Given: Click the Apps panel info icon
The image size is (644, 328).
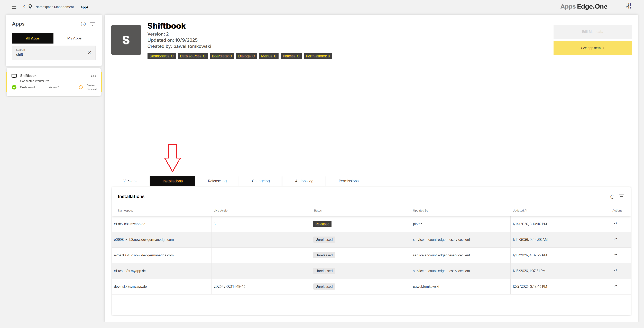Looking at the screenshot, I should click(83, 24).
